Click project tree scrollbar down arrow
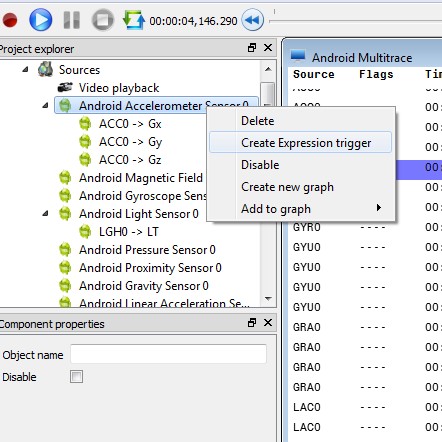The width and height of the screenshot is (442, 442). [x=268, y=299]
